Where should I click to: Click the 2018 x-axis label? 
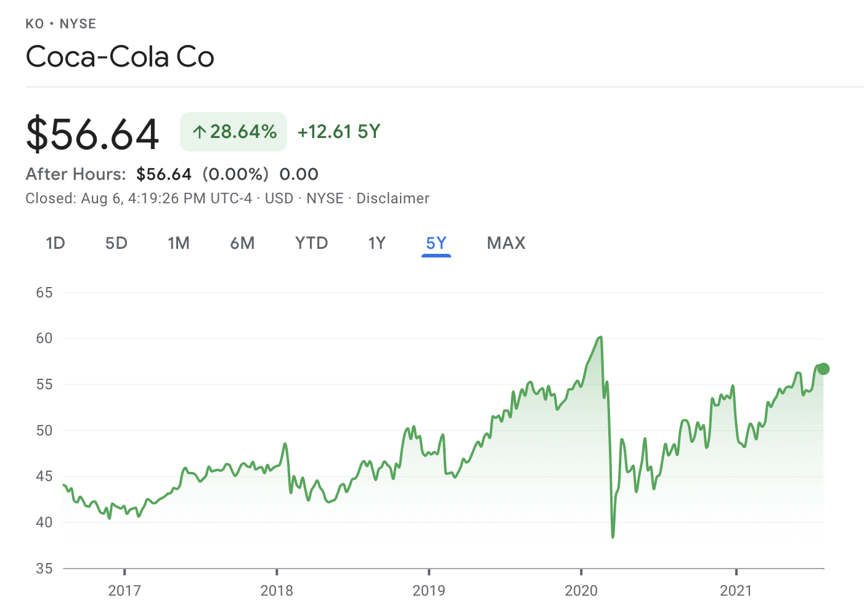click(x=277, y=591)
